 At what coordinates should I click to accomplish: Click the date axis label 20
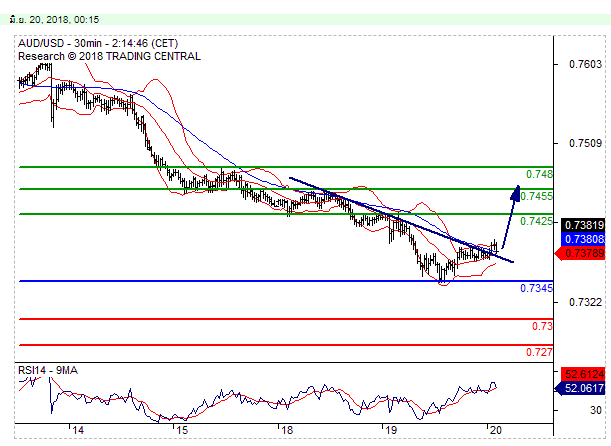tap(495, 430)
